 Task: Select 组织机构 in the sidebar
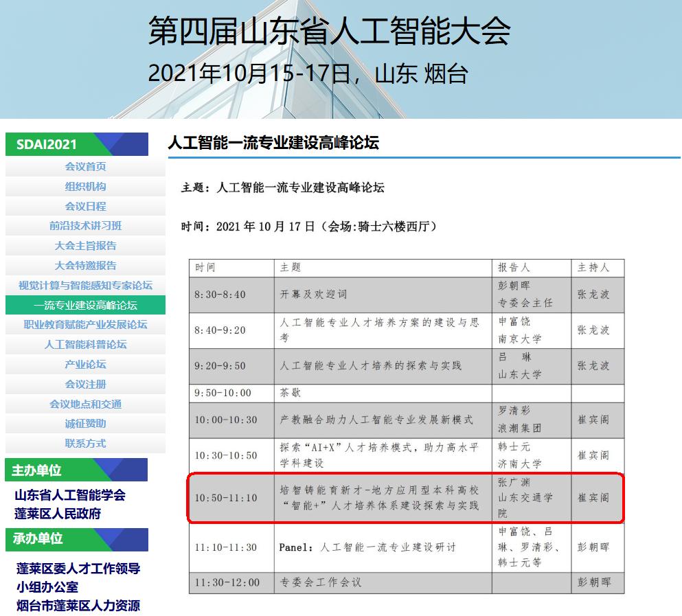(x=85, y=187)
